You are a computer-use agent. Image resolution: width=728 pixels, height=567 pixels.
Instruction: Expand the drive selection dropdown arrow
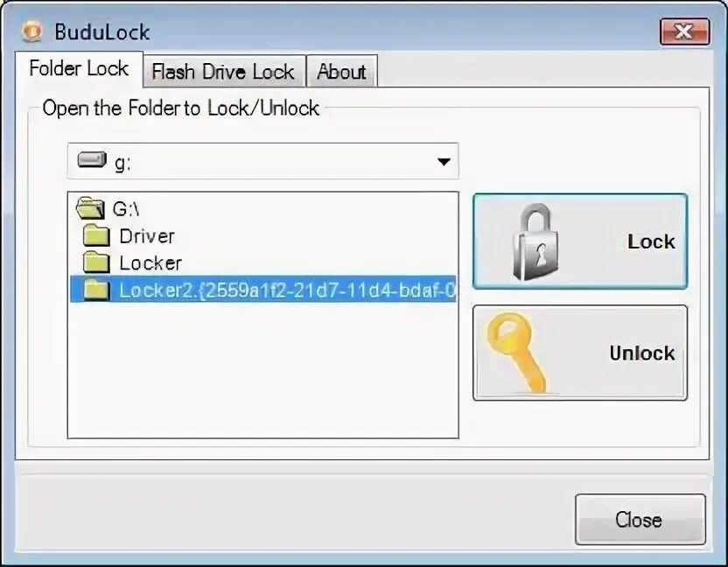[444, 162]
